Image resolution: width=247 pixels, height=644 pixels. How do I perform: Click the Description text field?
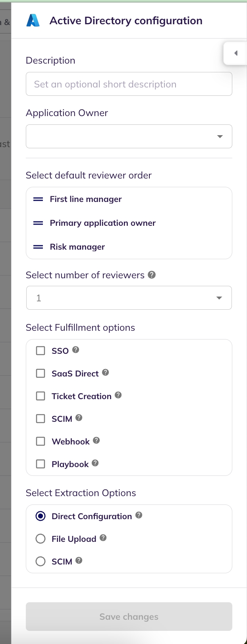click(129, 84)
